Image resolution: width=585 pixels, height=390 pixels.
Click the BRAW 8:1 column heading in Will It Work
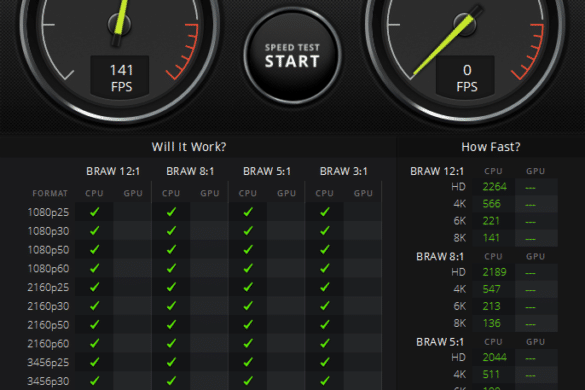(190, 171)
